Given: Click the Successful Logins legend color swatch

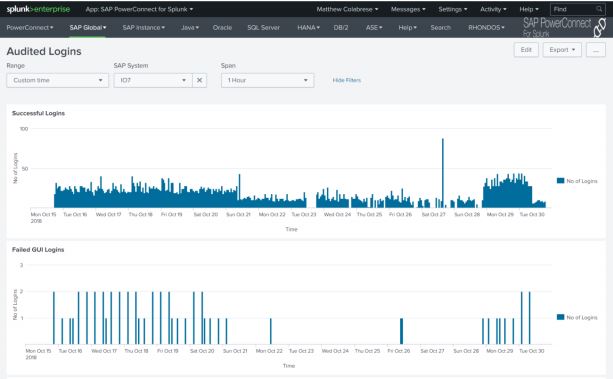Looking at the screenshot, I should pyautogui.click(x=560, y=181).
